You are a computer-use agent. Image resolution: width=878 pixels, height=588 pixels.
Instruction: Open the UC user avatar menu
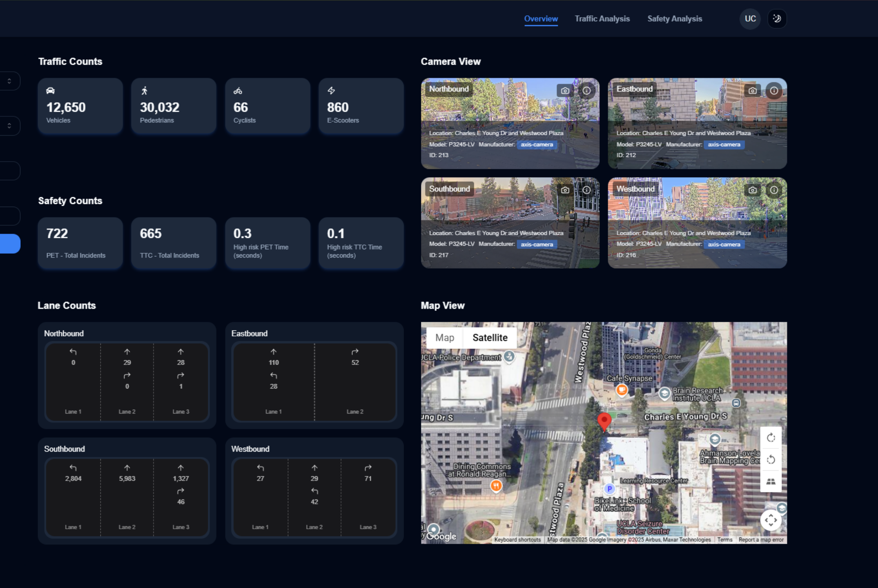tap(750, 18)
